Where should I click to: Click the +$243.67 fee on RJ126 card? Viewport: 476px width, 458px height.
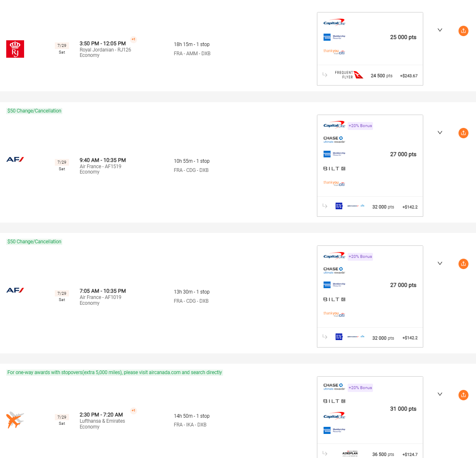pyautogui.click(x=409, y=76)
